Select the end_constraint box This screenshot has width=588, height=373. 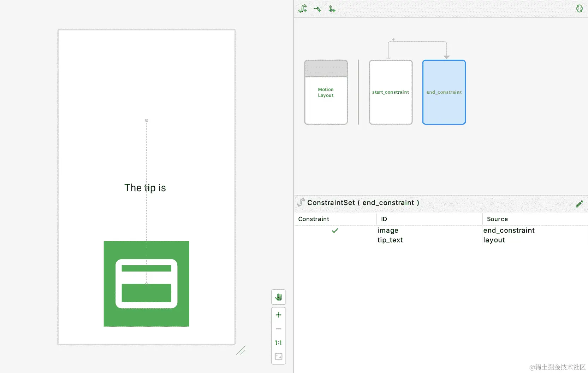pyautogui.click(x=444, y=92)
